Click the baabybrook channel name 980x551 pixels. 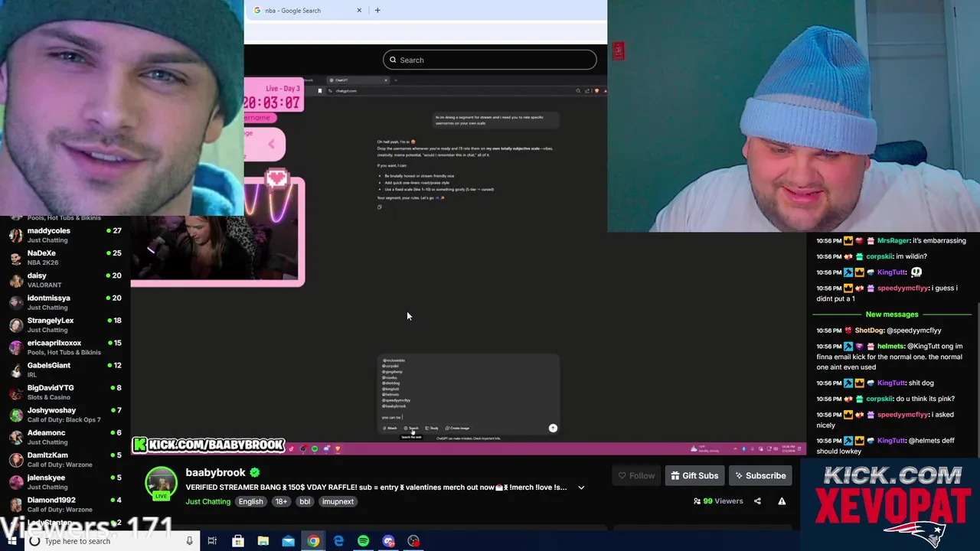215,473
